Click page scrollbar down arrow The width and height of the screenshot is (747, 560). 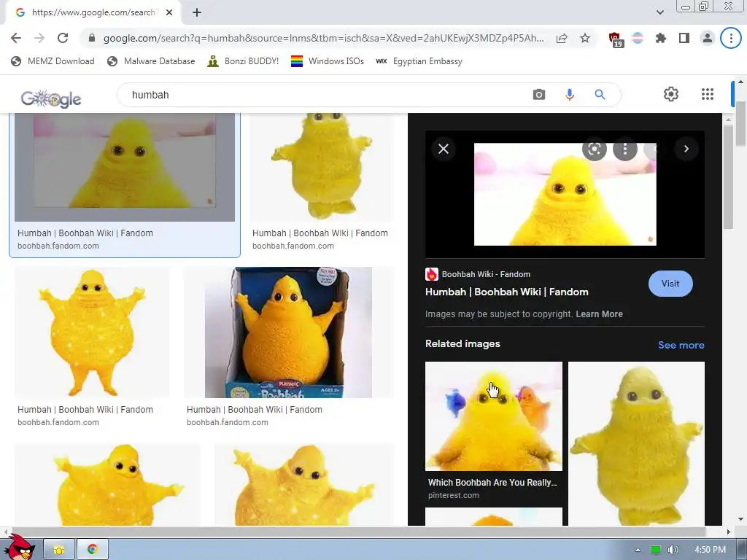740,519
